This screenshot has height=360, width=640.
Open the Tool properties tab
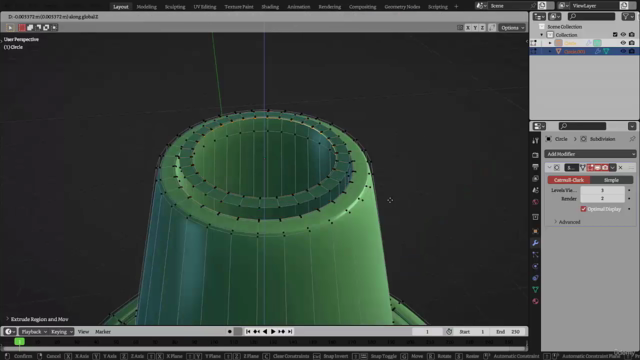coord(535,140)
